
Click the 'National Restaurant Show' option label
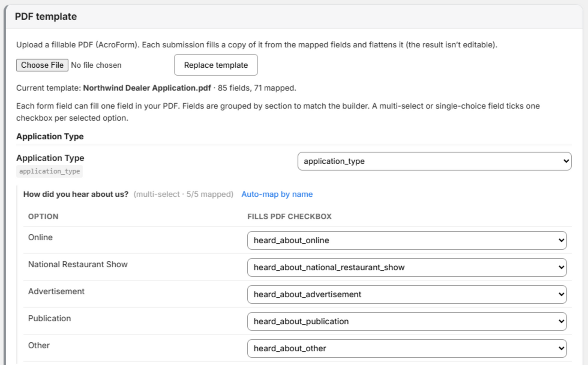coord(78,264)
